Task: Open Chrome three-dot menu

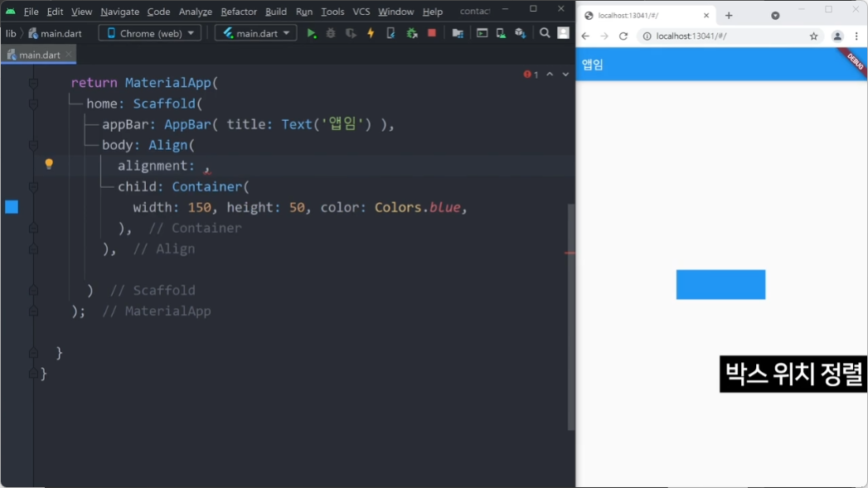Action: (856, 36)
